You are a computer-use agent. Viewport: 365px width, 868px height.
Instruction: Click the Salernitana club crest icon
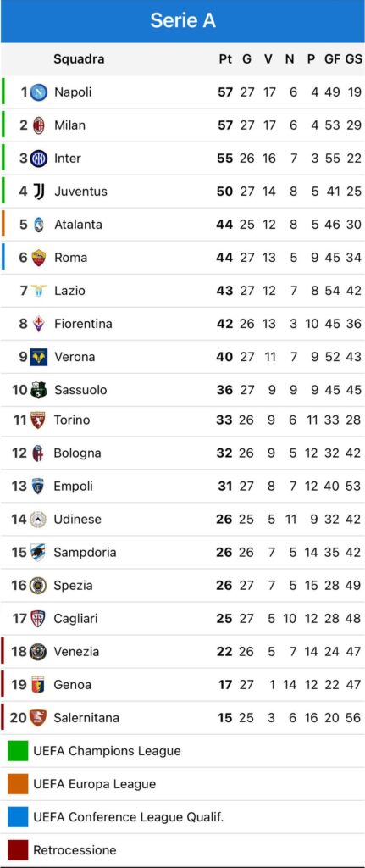tap(38, 718)
